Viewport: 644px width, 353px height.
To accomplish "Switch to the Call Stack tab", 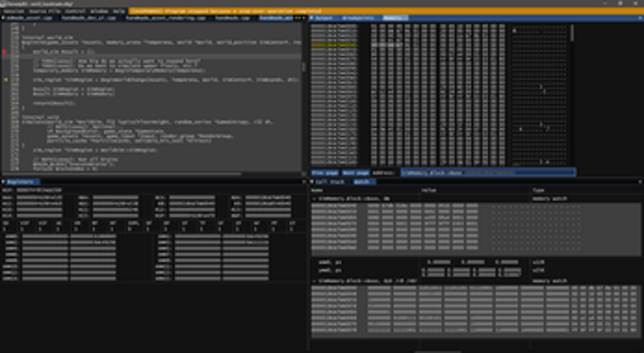I will pyautogui.click(x=335, y=181).
